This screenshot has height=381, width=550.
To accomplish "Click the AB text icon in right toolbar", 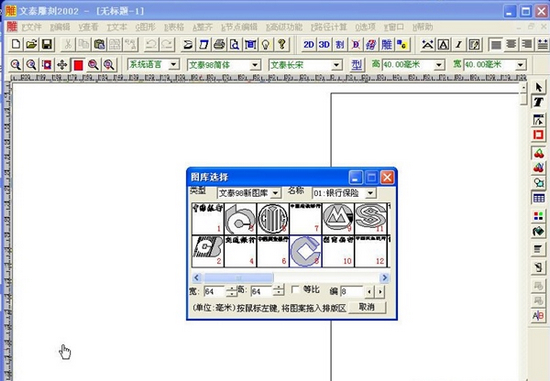I will tap(538, 316).
